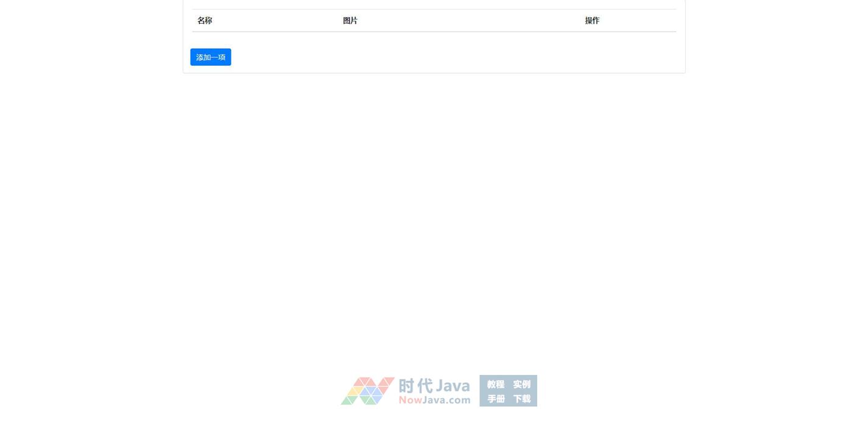Open the 教程 label in the watermark

click(495, 384)
